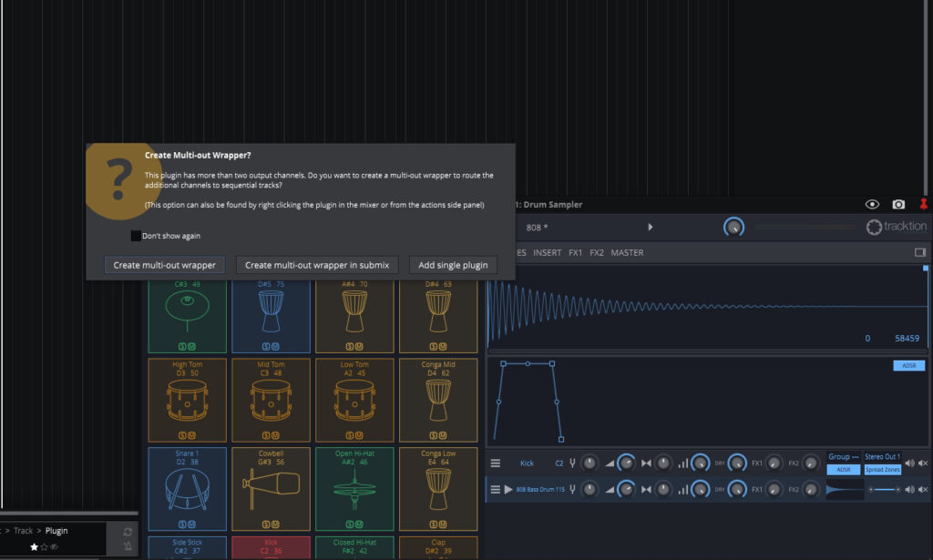Select the Snare 1 pad

coord(188,489)
